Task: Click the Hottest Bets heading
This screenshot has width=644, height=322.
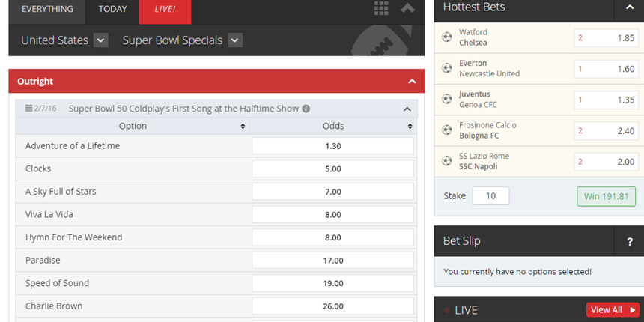Action: (474, 7)
